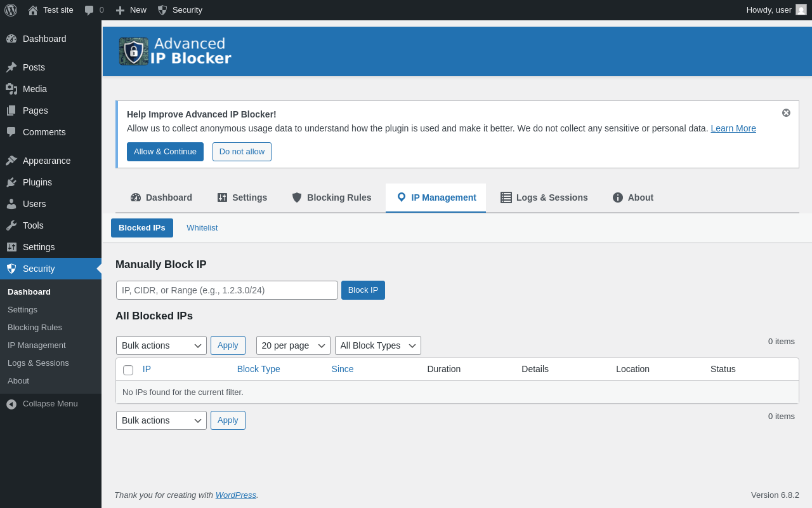The image size is (812, 508).
Task: Open IP Management submenu item
Action: [37, 345]
